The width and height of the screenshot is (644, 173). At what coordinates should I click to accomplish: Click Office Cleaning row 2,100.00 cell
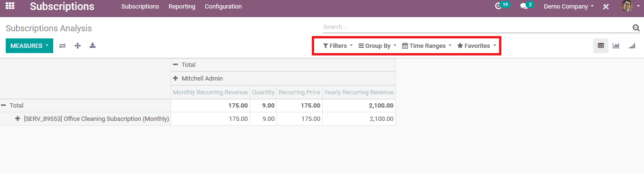click(x=359, y=119)
